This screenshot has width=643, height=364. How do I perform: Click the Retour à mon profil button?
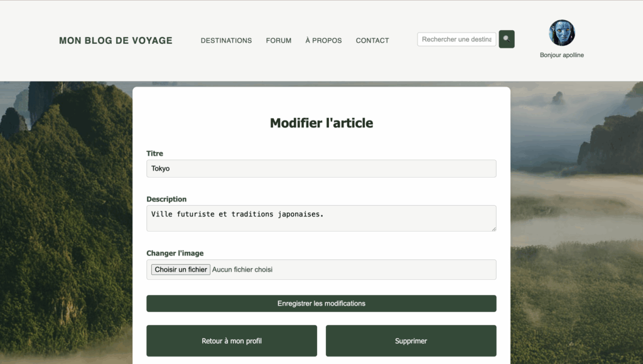click(232, 341)
